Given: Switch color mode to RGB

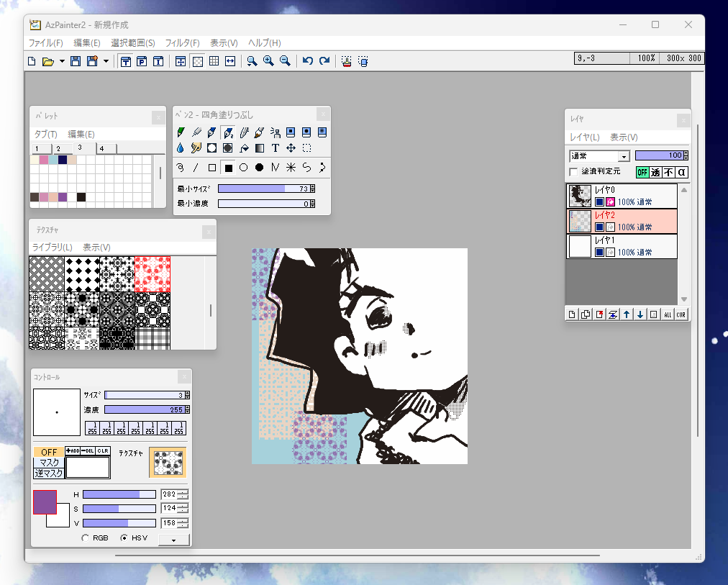Looking at the screenshot, I should pyautogui.click(x=86, y=538).
